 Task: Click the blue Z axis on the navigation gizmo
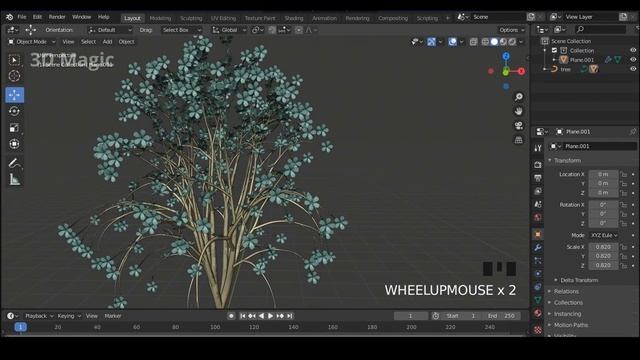click(x=506, y=56)
